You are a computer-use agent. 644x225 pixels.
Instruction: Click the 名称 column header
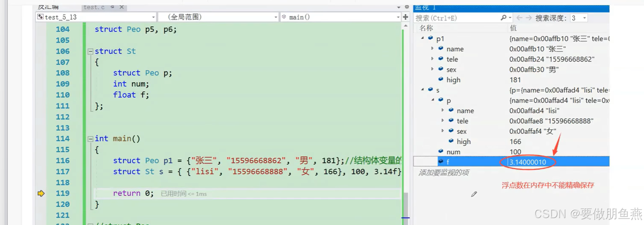[x=426, y=28]
